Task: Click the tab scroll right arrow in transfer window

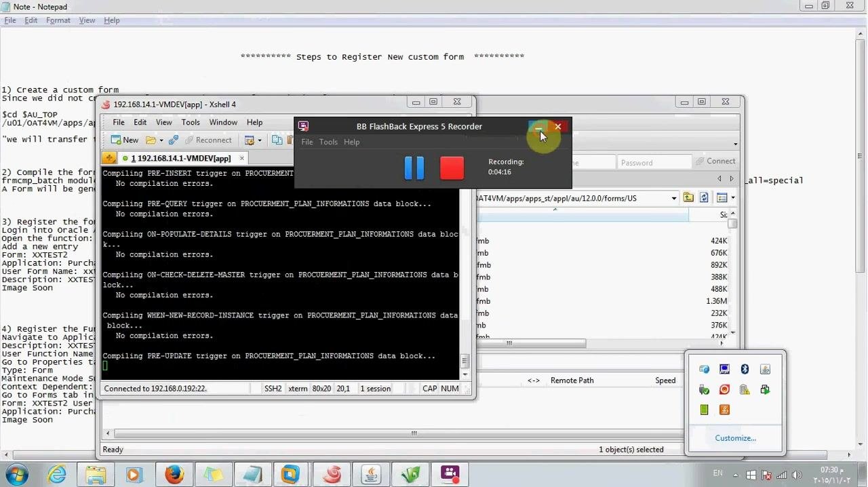Action: click(731, 178)
